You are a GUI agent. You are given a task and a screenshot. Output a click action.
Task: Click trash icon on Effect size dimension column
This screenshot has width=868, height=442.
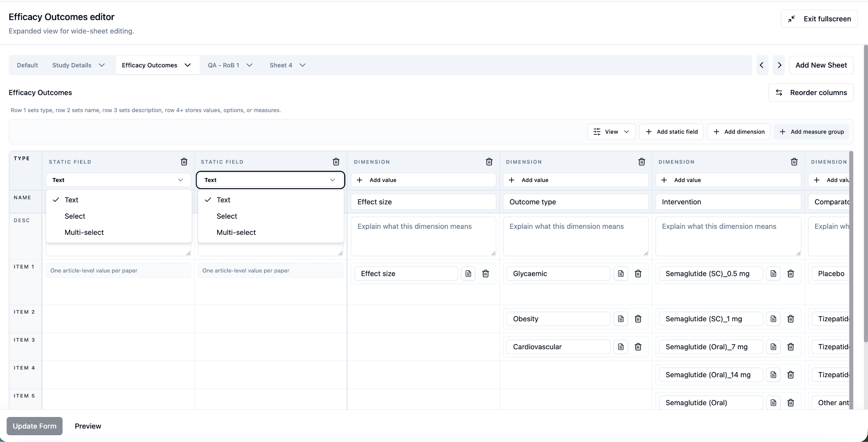tap(489, 161)
